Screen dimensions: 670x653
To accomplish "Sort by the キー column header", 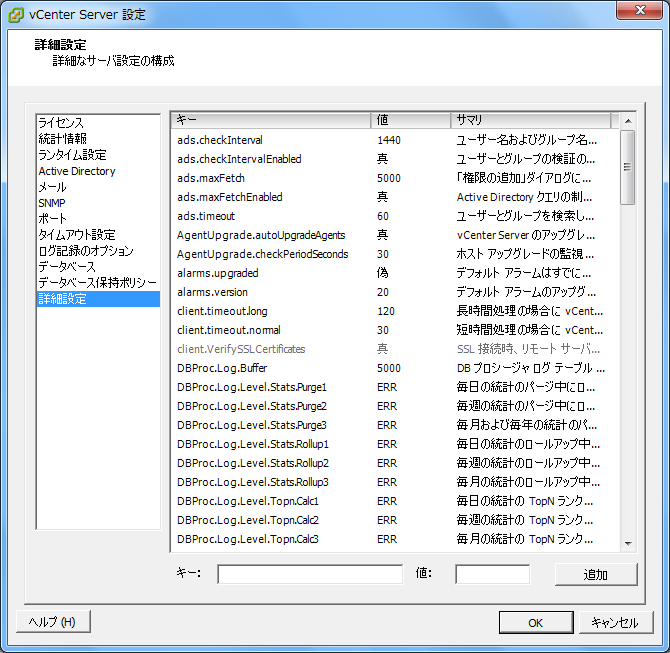I will (x=271, y=120).
